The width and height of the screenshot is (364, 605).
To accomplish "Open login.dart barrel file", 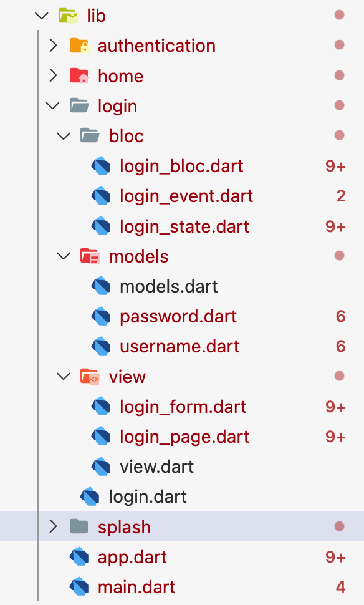I will [x=148, y=496].
